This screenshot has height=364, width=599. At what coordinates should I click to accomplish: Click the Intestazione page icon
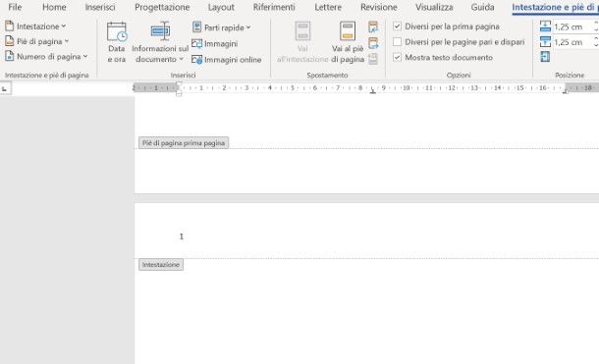pos(9,26)
